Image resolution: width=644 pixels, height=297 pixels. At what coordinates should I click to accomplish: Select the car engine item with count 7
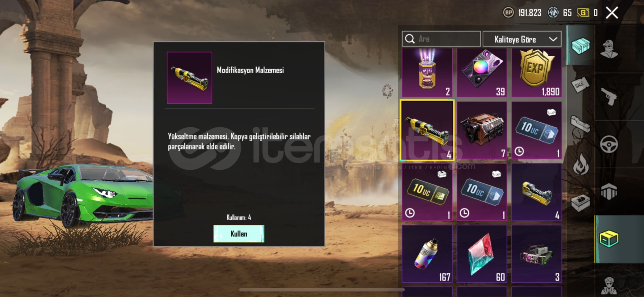point(482,130)
